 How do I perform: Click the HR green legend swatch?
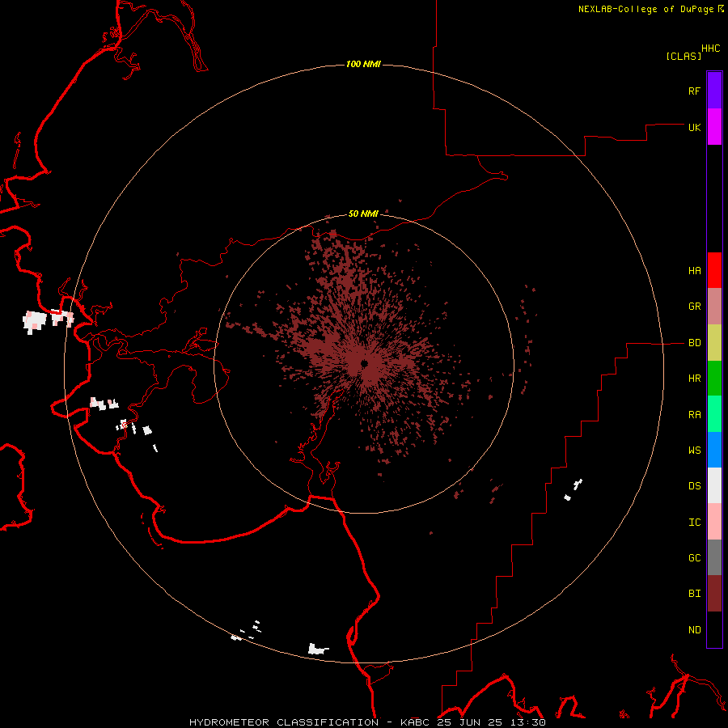714,379
